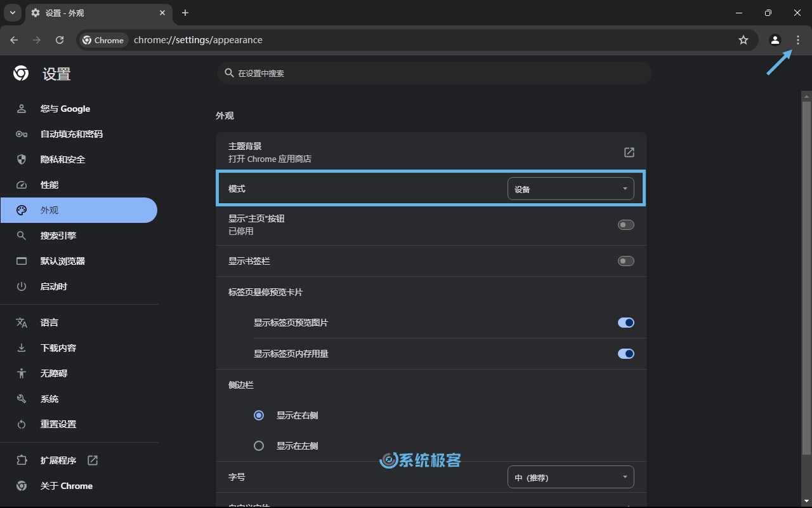This screenshot has height=508, width=812.
Task: Click the Chrome site info chip
Action: coord(103,40)
